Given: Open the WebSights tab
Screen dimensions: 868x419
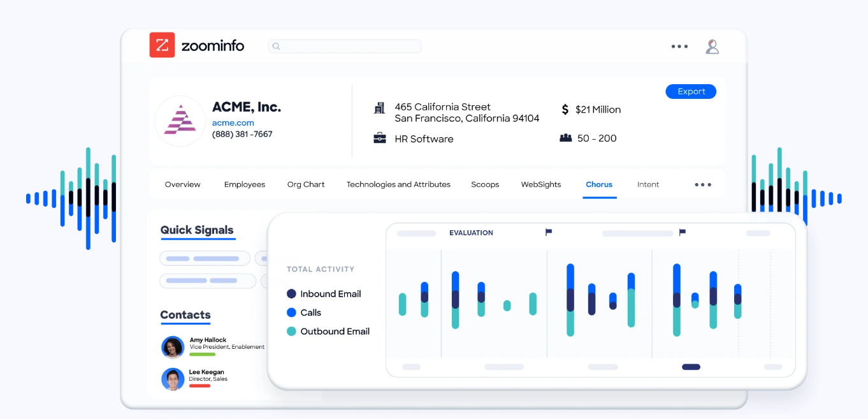Looking at the screenshot, I should click(541, 184).
